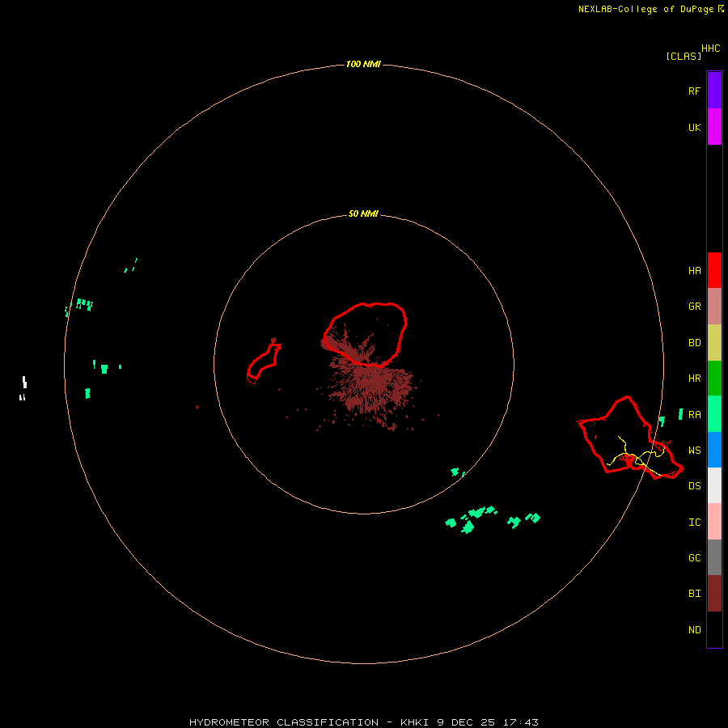
Task: Click the GR pink-brown legend swatch
Action: [714, 307]
